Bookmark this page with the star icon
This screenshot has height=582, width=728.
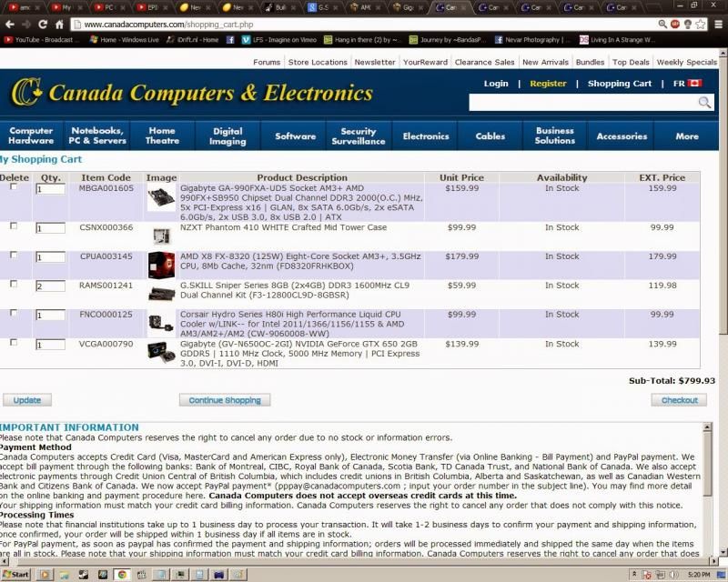[x=701, y=25]
